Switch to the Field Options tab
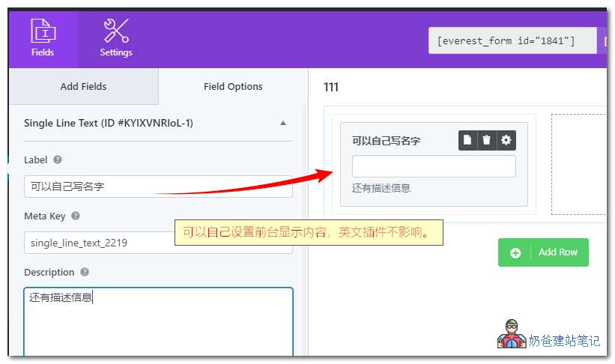The height and width of the screenshot is (364, 615). (x=233, y=86)
